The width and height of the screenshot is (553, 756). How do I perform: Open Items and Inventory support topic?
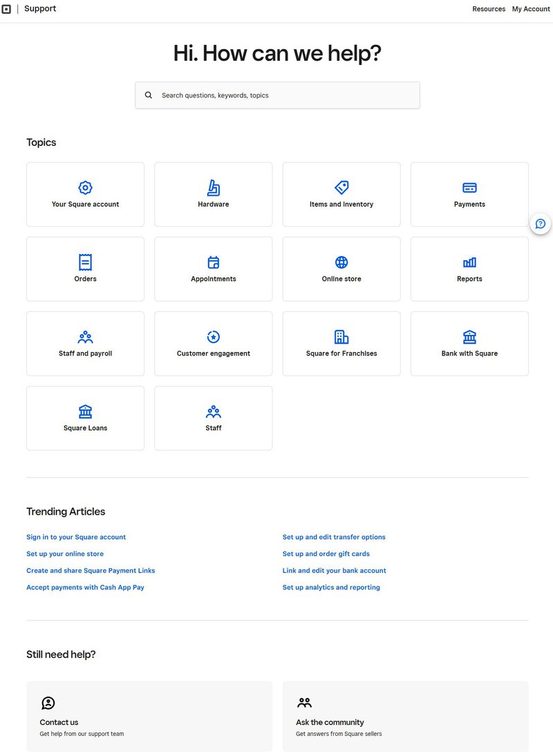click(x=341, y=194)
